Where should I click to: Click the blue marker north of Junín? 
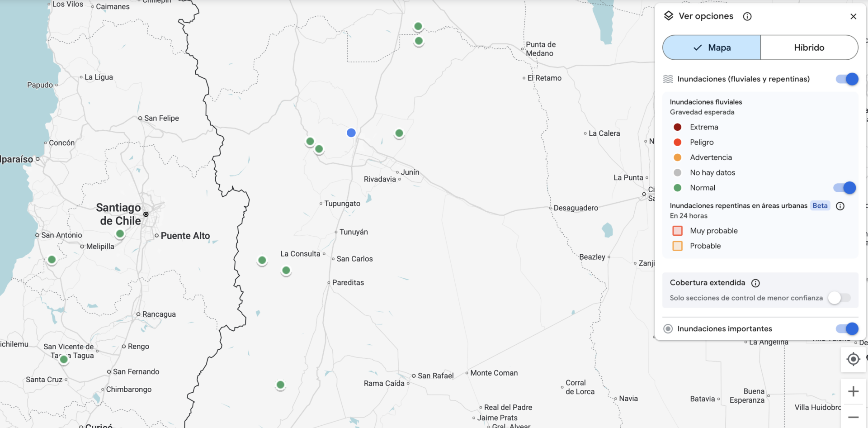(x=351, y=133)
